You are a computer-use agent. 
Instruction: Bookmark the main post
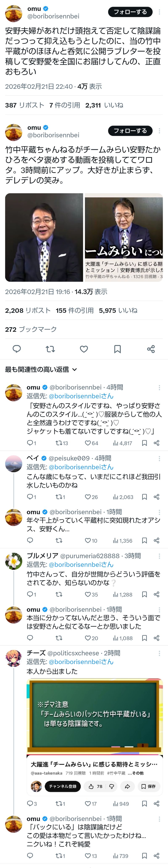(x=117, y=349)
